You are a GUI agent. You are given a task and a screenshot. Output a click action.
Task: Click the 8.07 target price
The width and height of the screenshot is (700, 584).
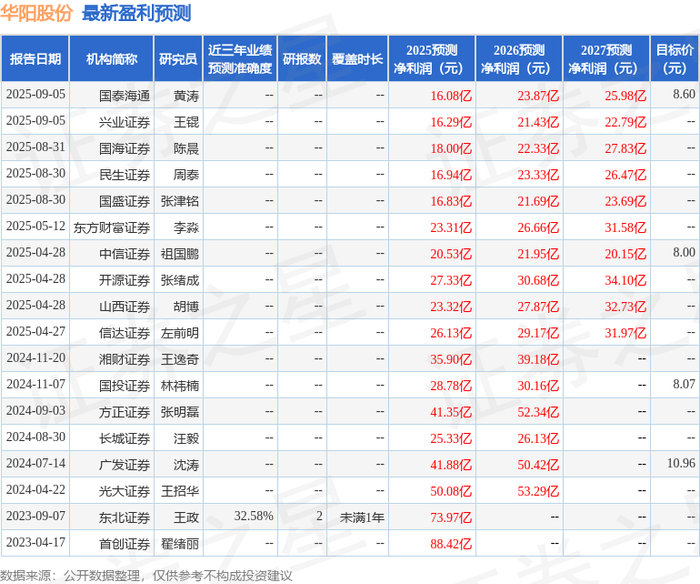coord(684,384)
